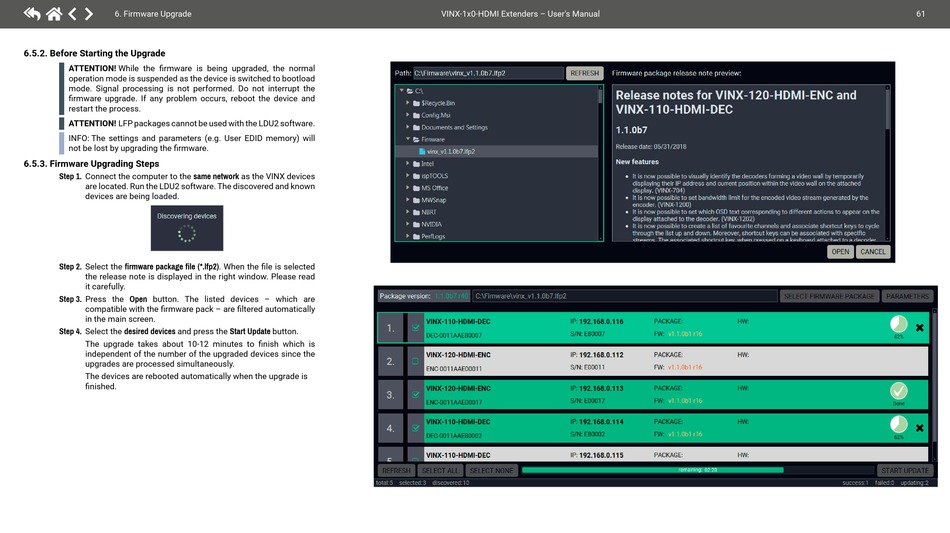Expand the NVIDIA folder node
950x533 pixels.
point(408,224)
